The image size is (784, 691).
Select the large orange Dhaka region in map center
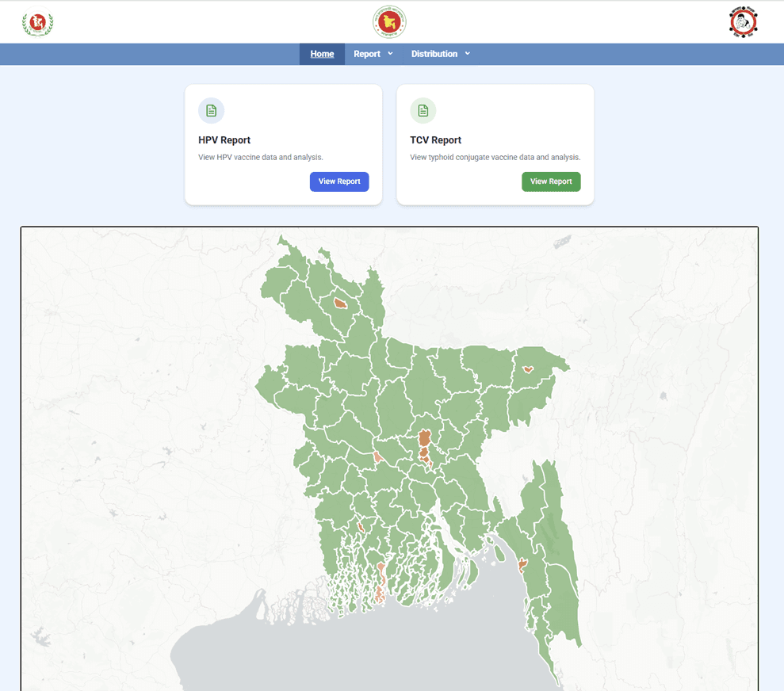pos(425,437)
